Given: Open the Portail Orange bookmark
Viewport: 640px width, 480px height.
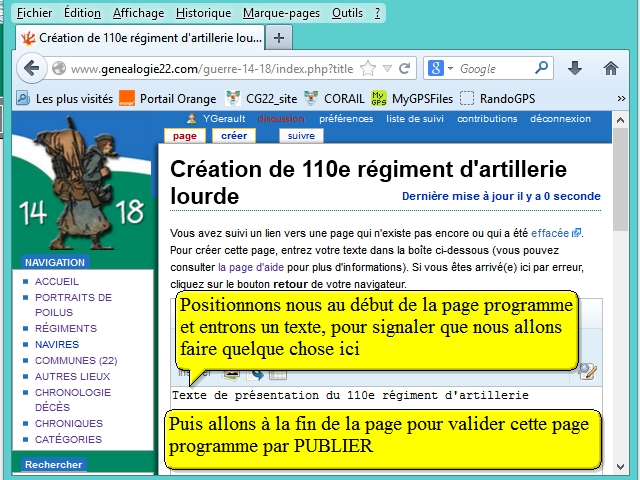Looking at the screenshot, I should [167, 98].
